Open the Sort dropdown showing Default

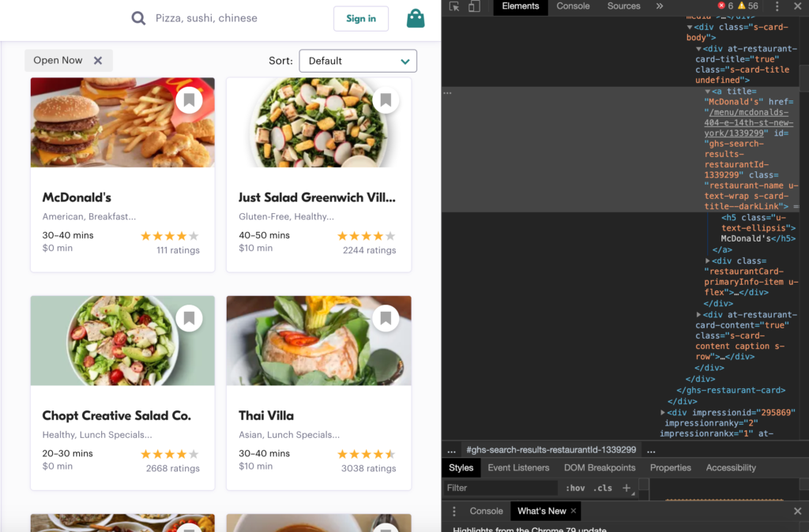pos(358,61)
